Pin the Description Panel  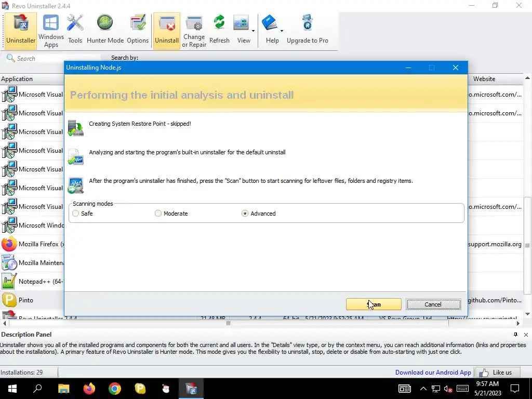pos(515,335)
